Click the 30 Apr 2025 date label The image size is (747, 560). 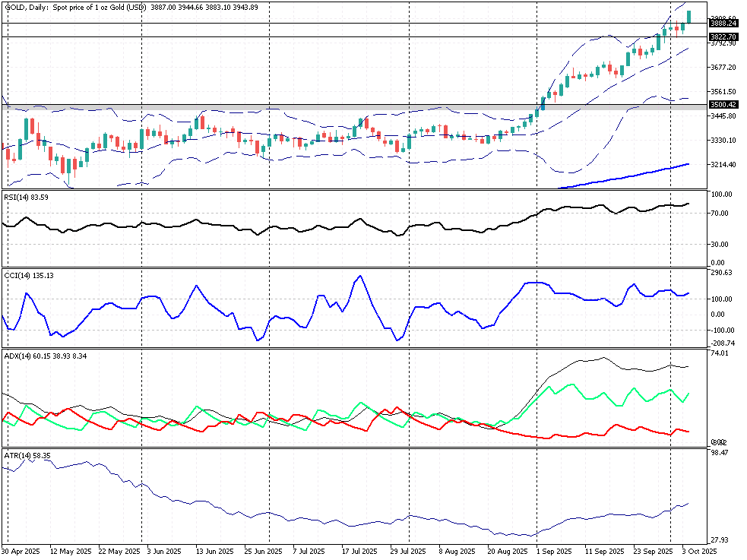[x=21, y=551]
